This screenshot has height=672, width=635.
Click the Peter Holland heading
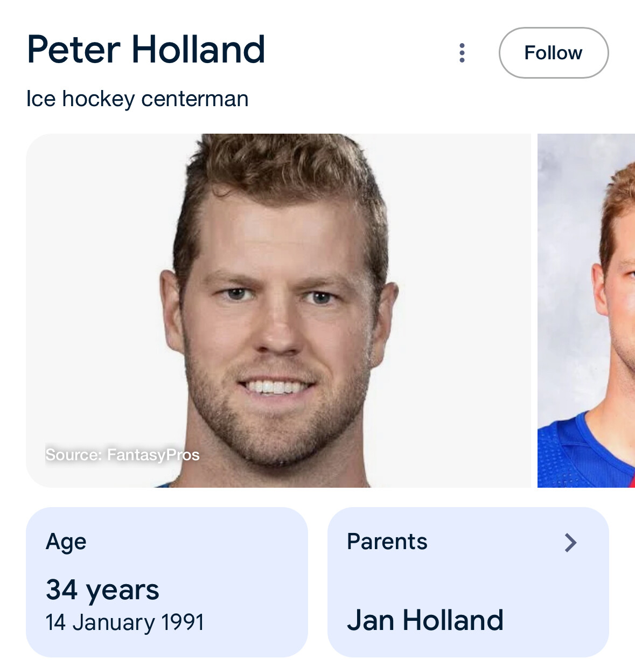pos(146,50)
